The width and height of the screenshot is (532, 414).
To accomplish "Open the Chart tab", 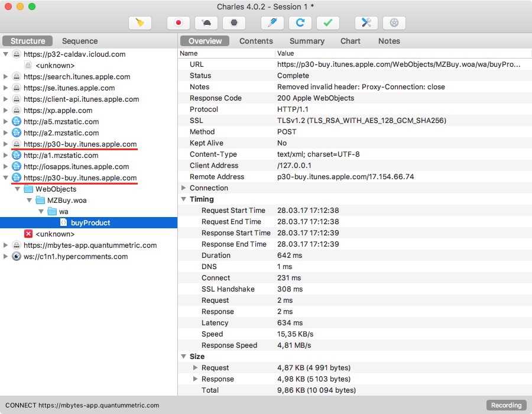I will pyautogui.click(x=351, y=41).
